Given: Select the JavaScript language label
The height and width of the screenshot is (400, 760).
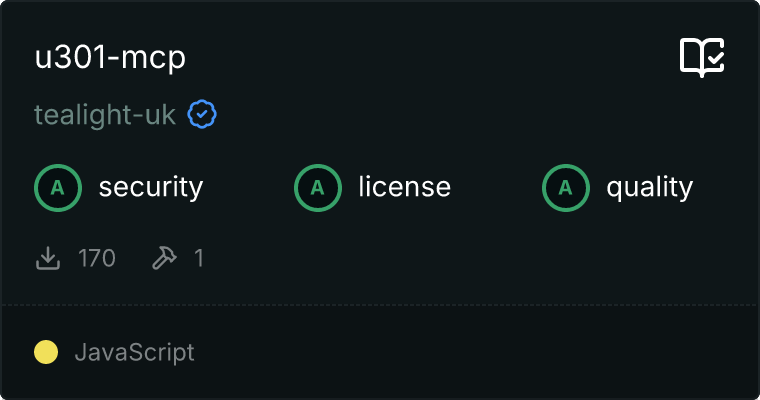Looking at the screenshot, I should pos(134,352).
